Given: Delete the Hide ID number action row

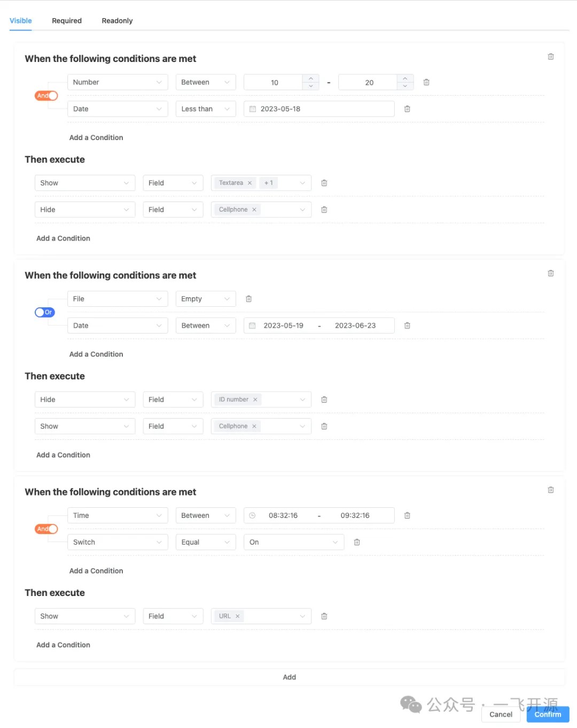Looking at the screenshot, I should point(324,399).
